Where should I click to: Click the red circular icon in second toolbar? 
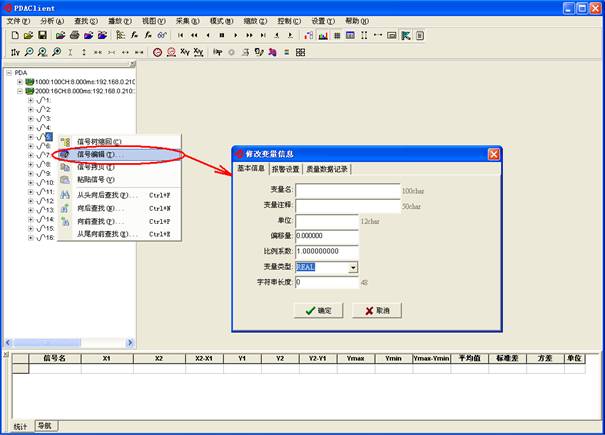click(158, 51)
